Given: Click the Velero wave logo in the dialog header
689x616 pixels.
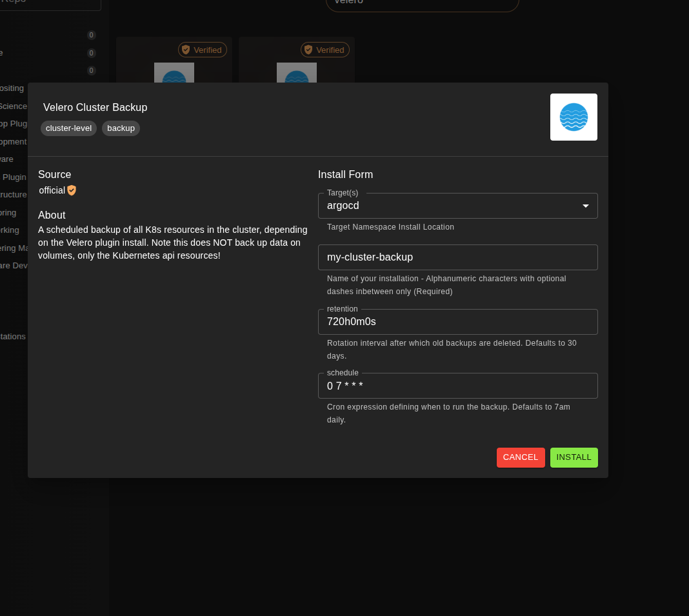Looking at the screenshot, I should coord(573,117).
